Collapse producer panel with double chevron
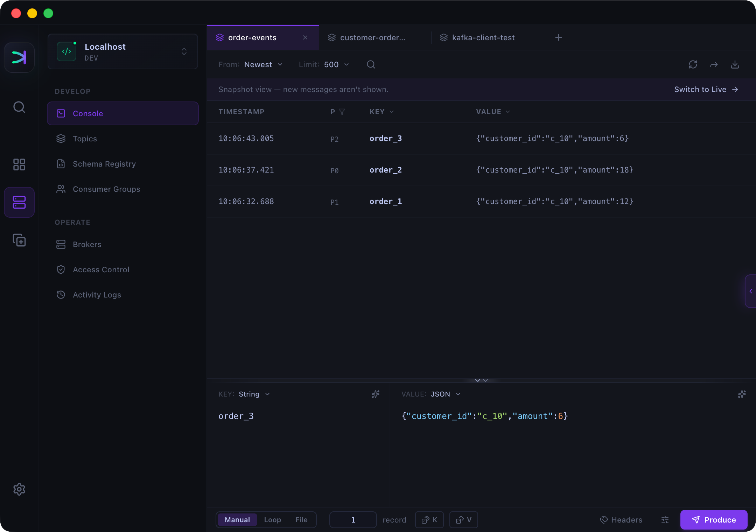The height and width of the screenshot is (532, 756). pos(482,380)
